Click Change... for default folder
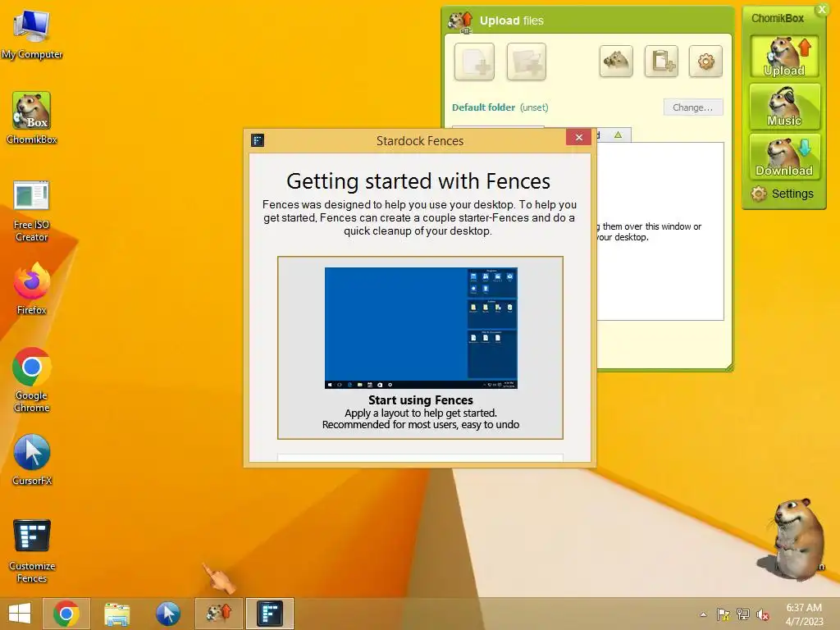The image size is (840, 630). pyautogui.click(x=692, y=107)
